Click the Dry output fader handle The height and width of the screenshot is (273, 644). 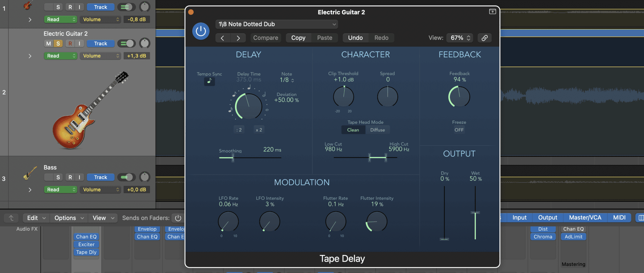pos(444,239)
